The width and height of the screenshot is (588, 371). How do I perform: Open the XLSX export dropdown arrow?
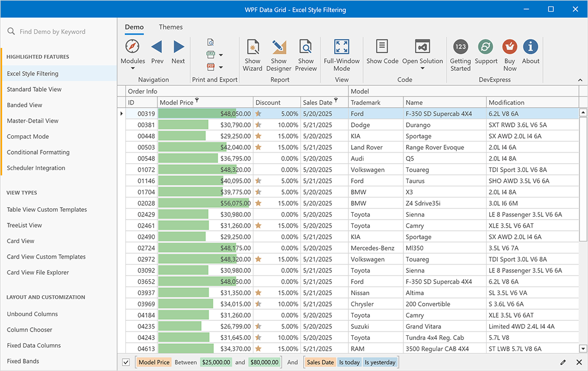pos(221,54)
